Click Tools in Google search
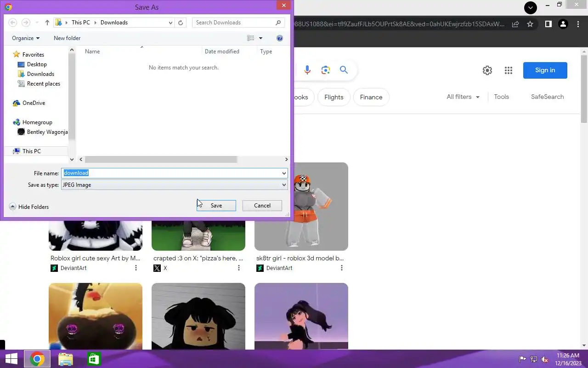588x368 pixels. [502, 97]
